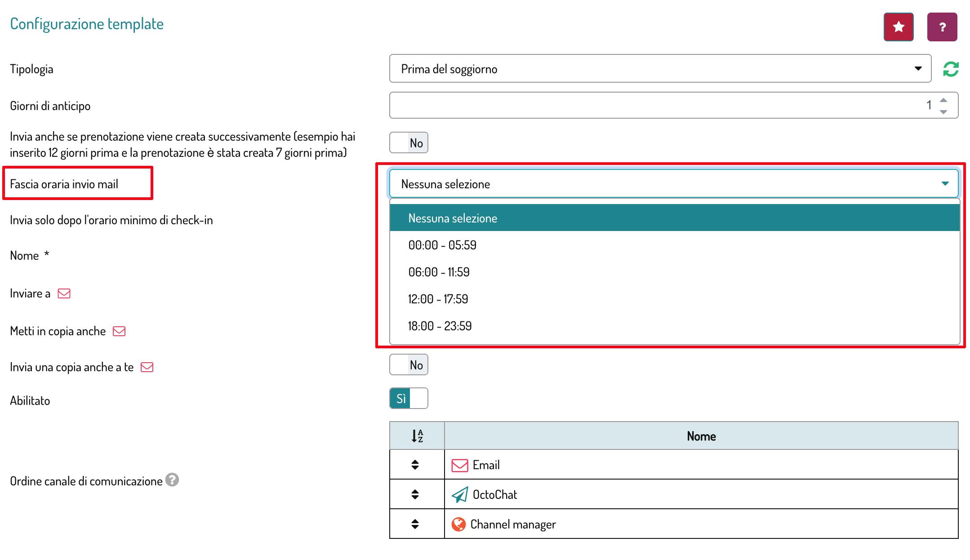Click the reorder arrows for OctoChat row
Image resolution: width=970 pixels, height=560 pixels.
point(415,494)
